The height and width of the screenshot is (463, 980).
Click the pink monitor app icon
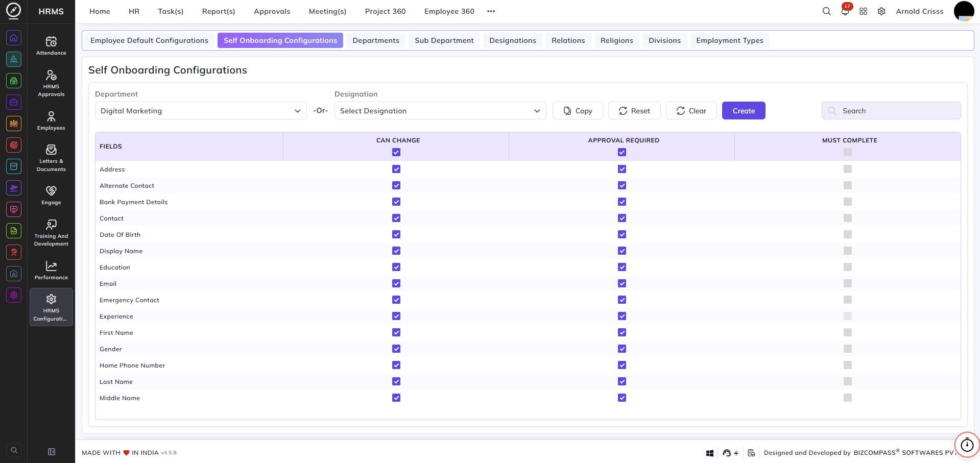point(14,209)
